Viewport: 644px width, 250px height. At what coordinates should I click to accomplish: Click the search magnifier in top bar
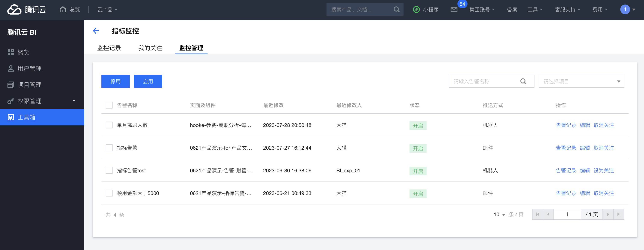point(396,9)
